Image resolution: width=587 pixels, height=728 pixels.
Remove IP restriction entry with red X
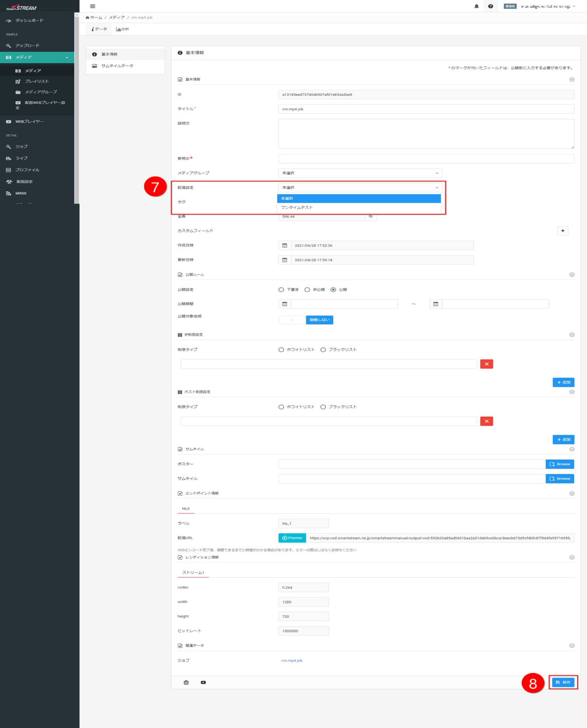click(x=486, y=364)
